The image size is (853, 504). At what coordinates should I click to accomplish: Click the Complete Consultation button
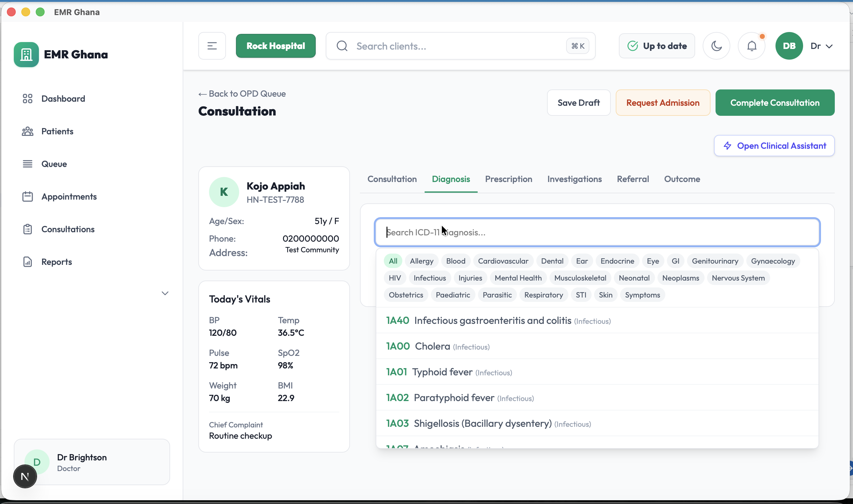coord(774,103)
